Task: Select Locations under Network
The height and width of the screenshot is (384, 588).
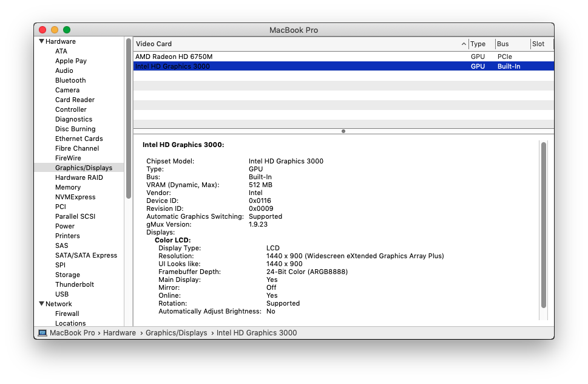Action: (70, 323)
